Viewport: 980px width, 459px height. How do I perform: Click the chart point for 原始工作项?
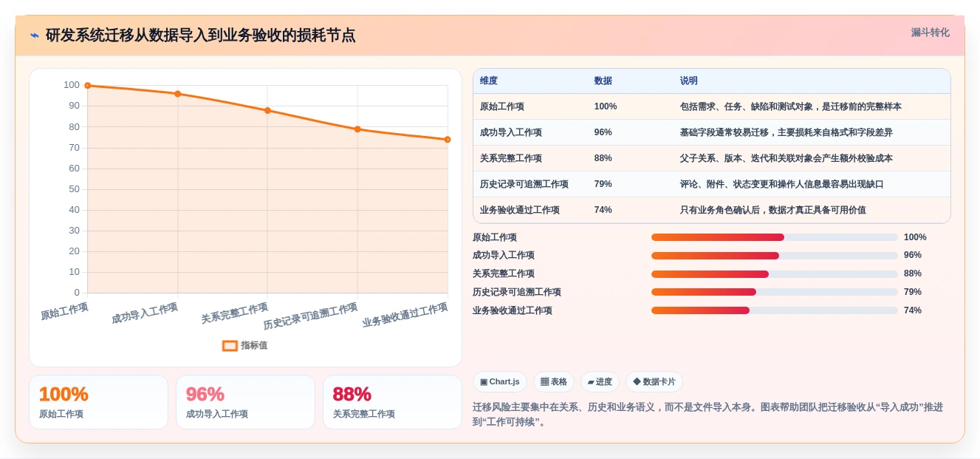coord(88,86)
